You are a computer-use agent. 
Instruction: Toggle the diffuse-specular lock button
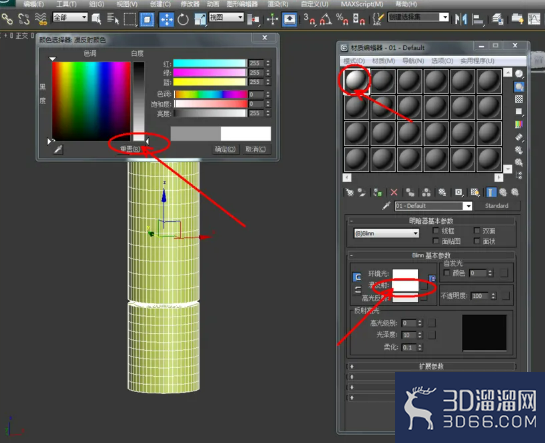(357, 290)
